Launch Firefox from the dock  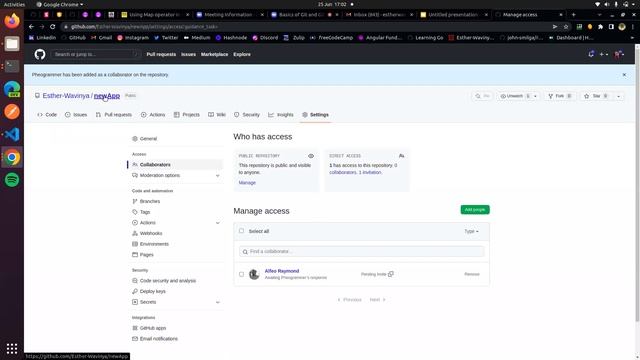click(12, 20)
